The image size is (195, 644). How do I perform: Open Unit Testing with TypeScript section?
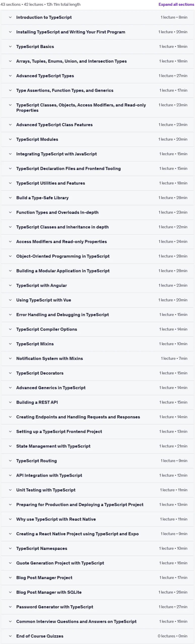pos(97,490)
